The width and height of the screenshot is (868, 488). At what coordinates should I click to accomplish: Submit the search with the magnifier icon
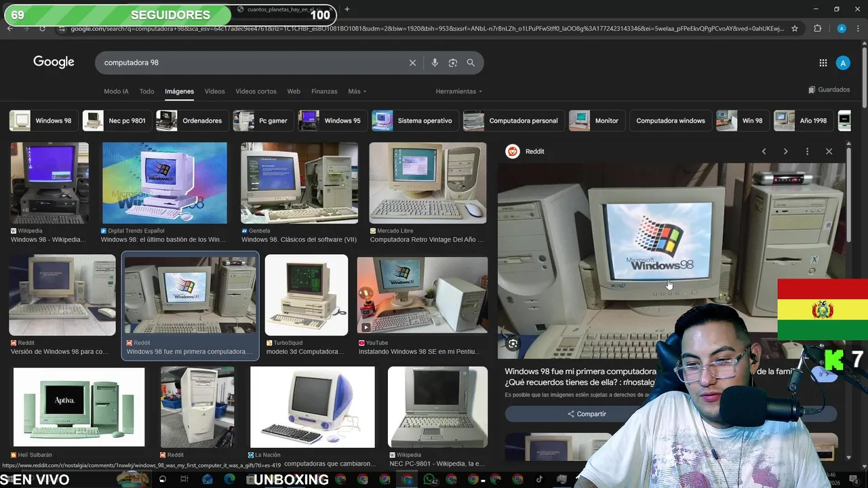(471, 62)
